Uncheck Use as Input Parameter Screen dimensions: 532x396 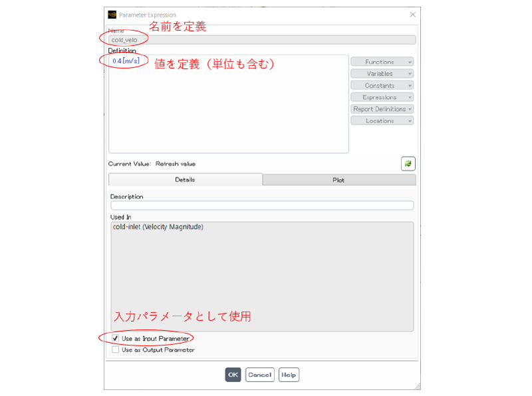(116, 338)
